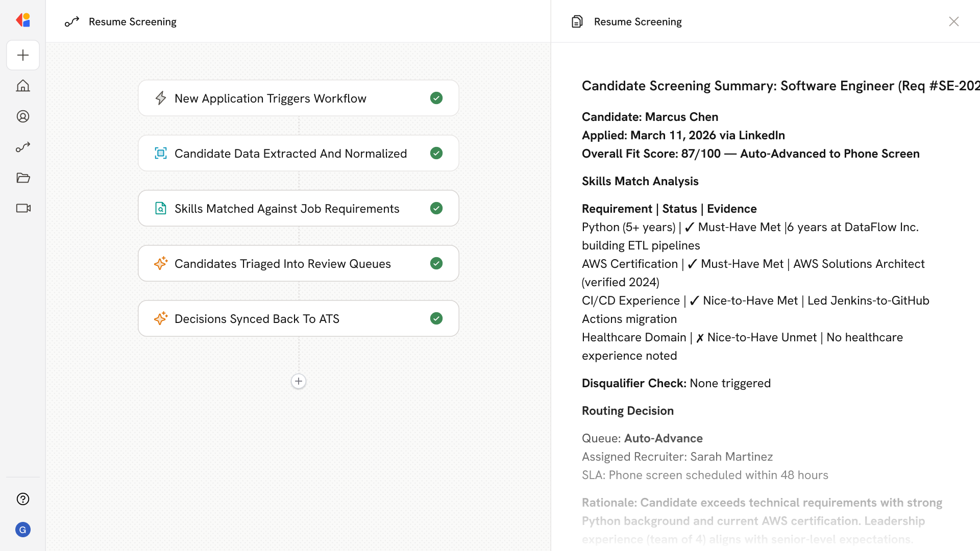Close the Resume Screening summary panel

pyautogui.click(x=953, y=21)
